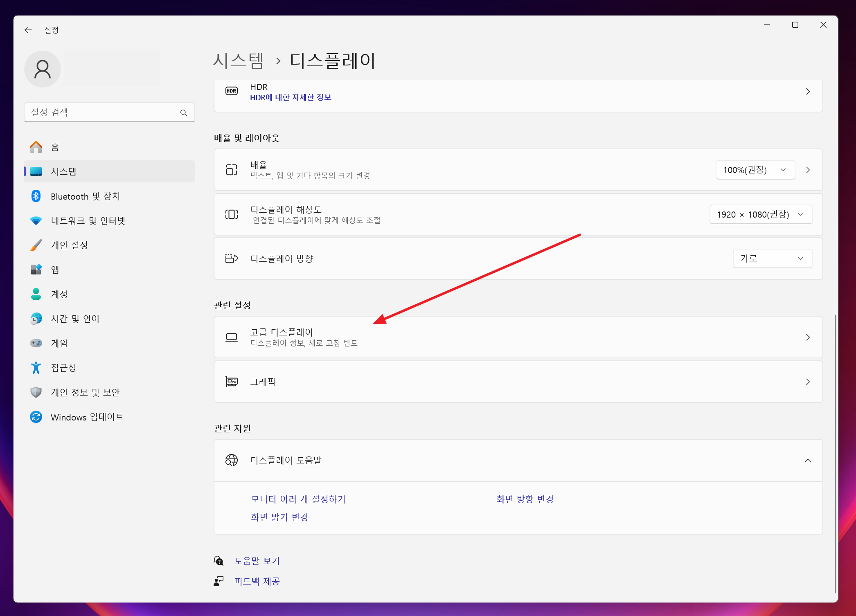Click the magnifier icon in the settings search box
This screenshot has width=856, height=616.
pyautogui.click(x=184, y=113)
